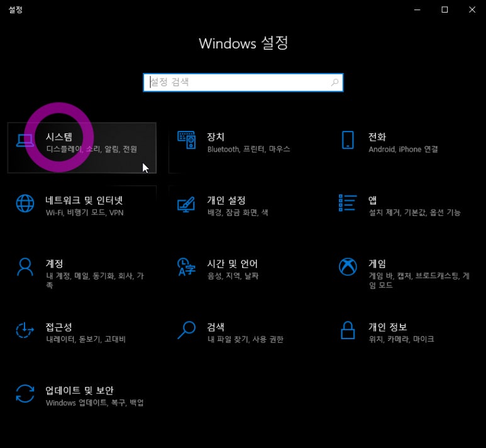Open the 접근성 icon
This screenshot has height=448, width=486.
[x=25, y=330]
